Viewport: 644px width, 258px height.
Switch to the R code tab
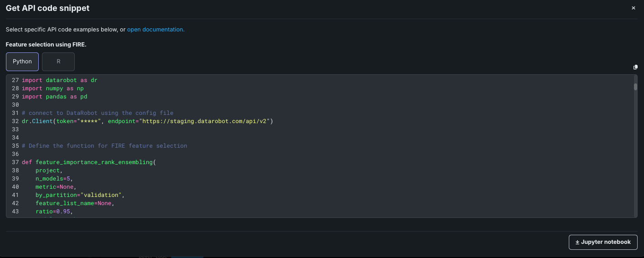(58, 62)
